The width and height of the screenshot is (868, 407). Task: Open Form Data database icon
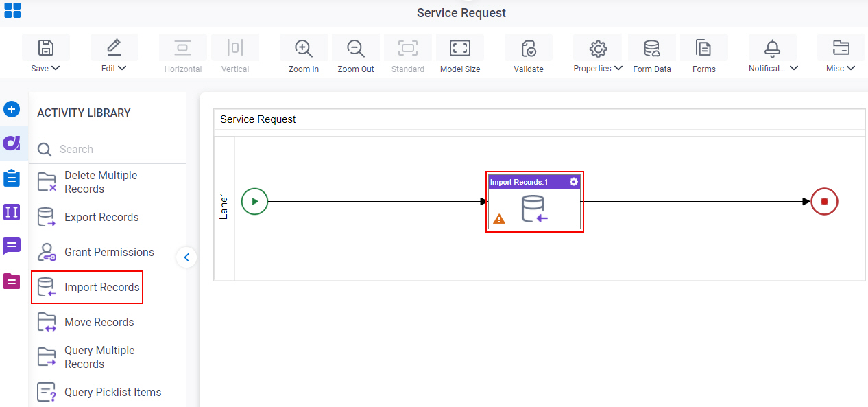[x=651, y=48]
